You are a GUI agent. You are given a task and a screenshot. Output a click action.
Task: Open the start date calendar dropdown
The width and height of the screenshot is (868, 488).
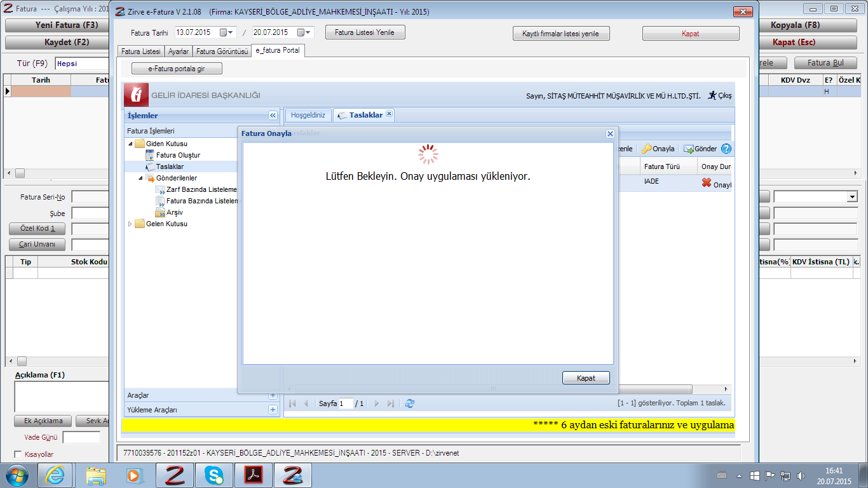point(226,32)
